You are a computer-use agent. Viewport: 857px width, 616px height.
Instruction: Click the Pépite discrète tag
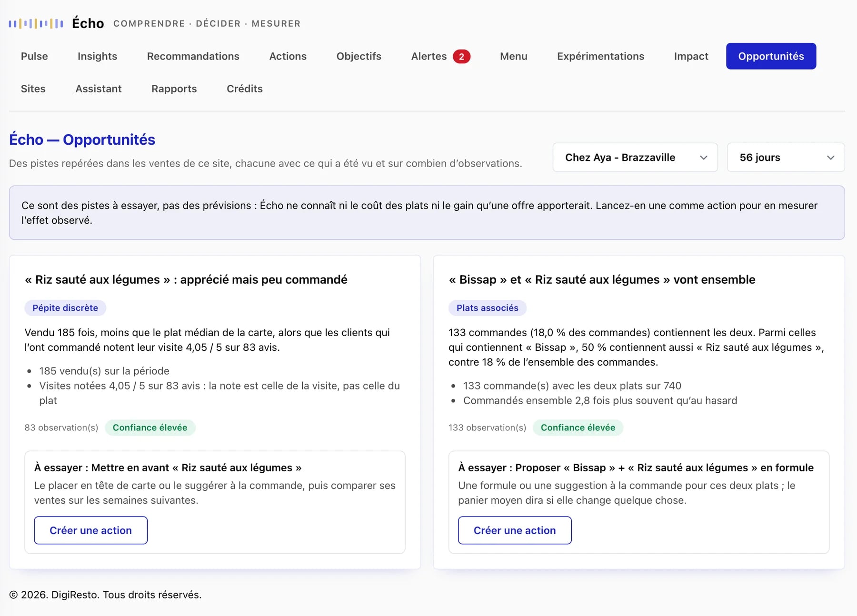pos(65,308)
